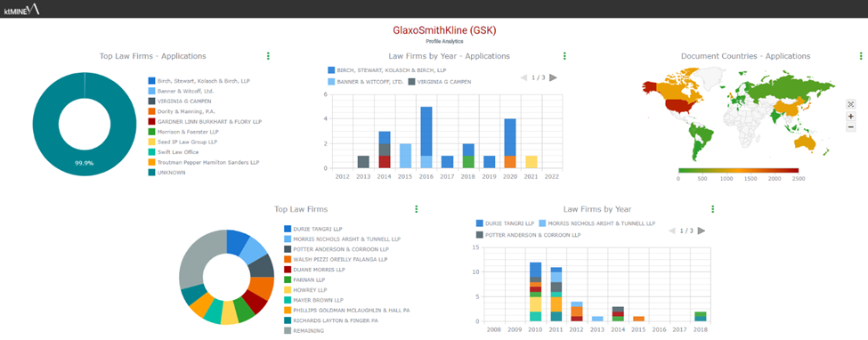
Task: Click the Top Law Firms - Applications title
Action: [x=153, y=56]
